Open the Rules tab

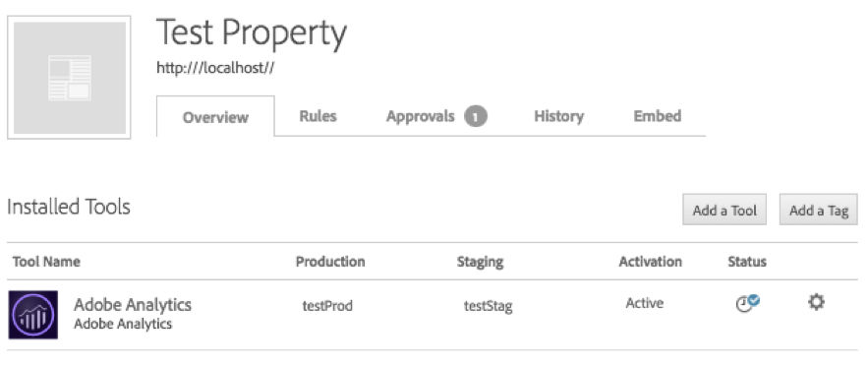(x=318, y=116)
